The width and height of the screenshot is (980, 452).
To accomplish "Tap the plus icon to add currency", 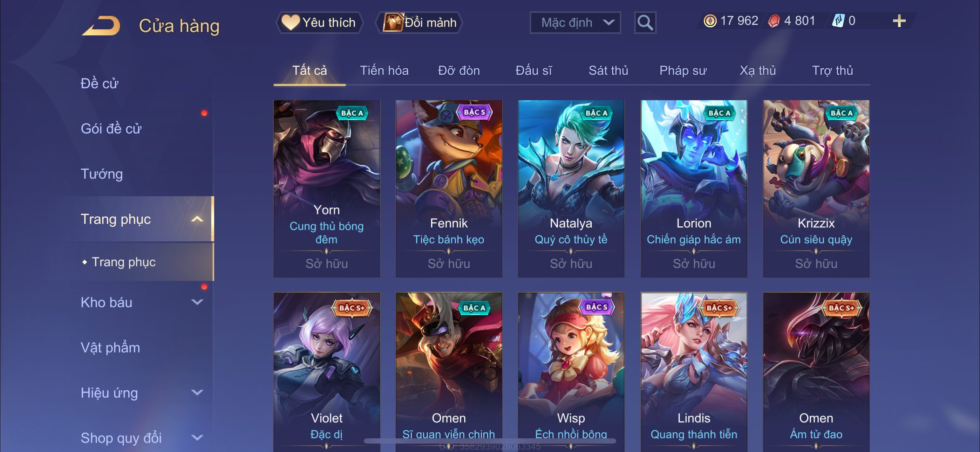I will point(899,21).
